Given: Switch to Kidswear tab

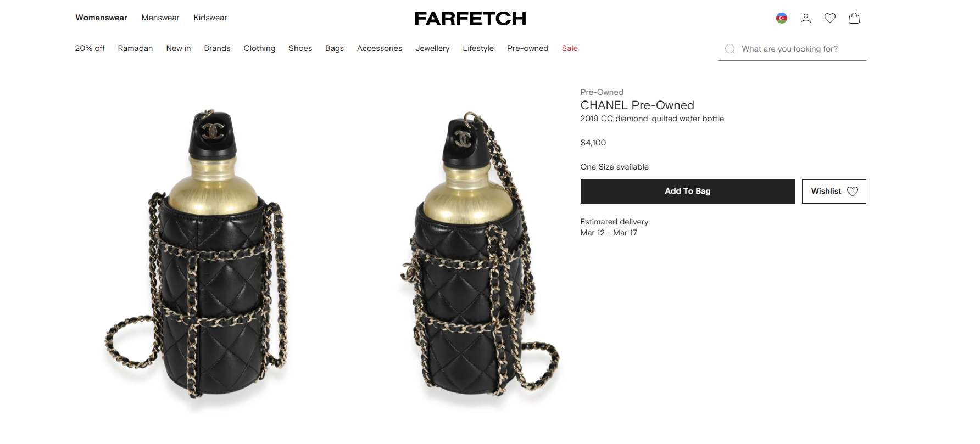Looking at the screenshot, I should tap(210, 18).
